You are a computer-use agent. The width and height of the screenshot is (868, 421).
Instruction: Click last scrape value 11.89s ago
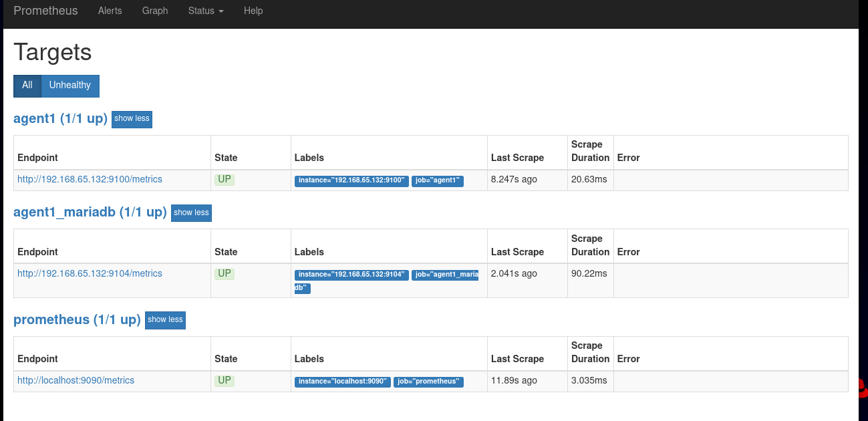514,380
